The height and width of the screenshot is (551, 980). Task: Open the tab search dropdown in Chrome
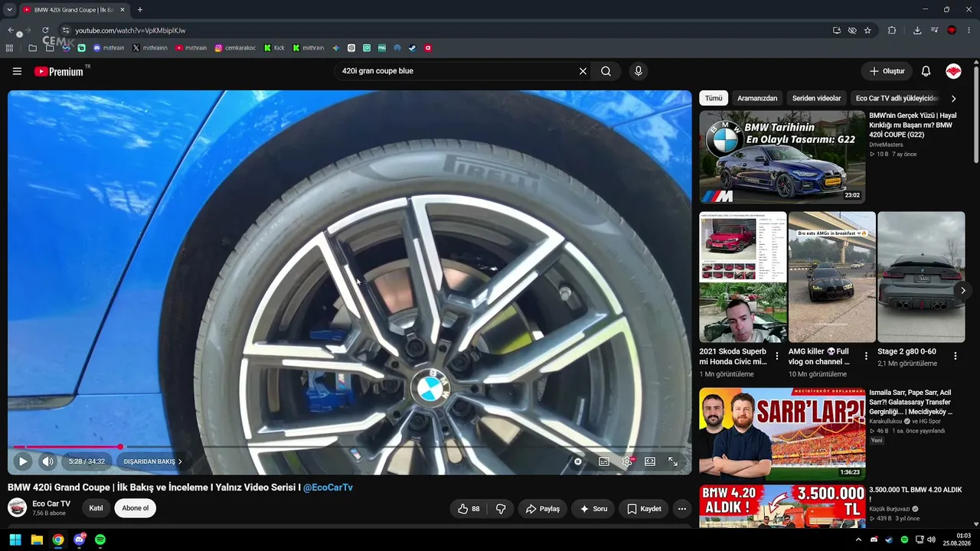(x=9, y=10)
